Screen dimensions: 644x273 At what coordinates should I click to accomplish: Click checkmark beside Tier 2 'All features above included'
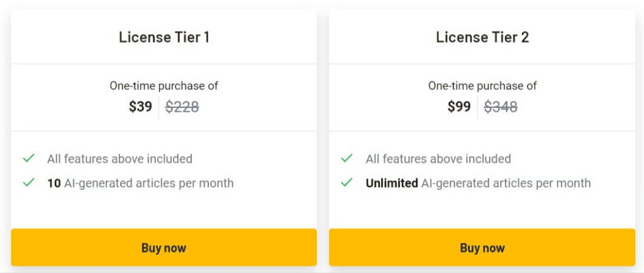(347, 159)
